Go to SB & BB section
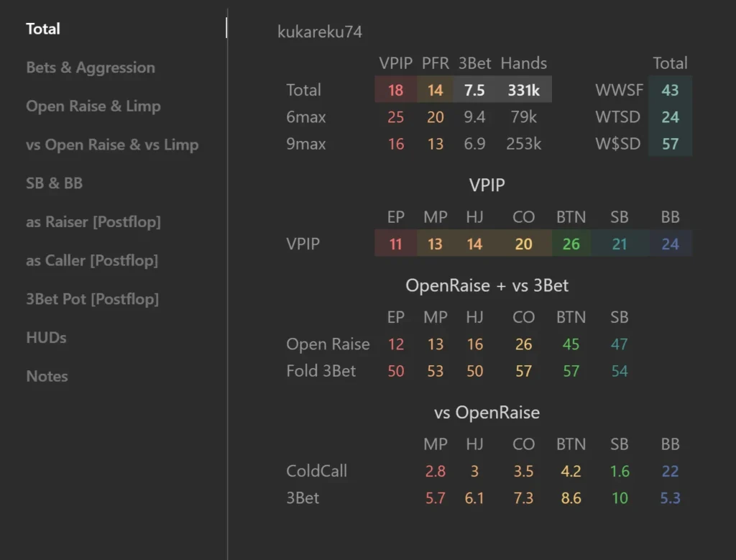This screenshot has width=736, height=560. [54, 183]
